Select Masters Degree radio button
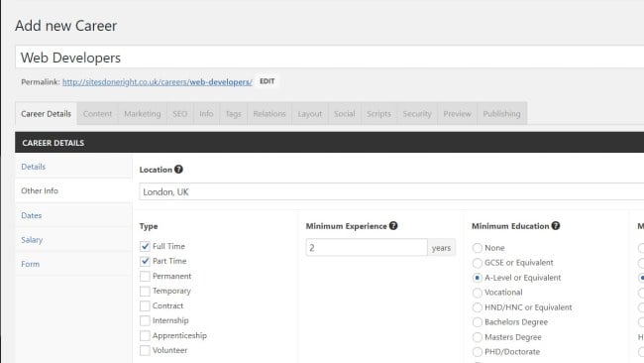 (x=478, y=337)
